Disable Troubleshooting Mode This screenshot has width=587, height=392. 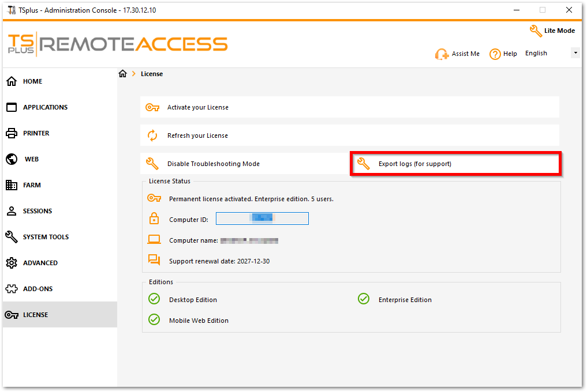coord(213,164)
